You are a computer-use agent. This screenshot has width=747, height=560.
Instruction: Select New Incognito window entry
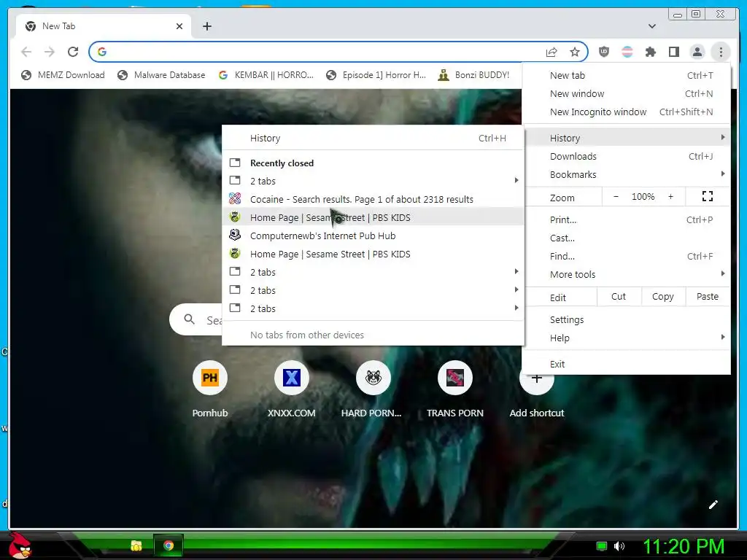(626, 112)
